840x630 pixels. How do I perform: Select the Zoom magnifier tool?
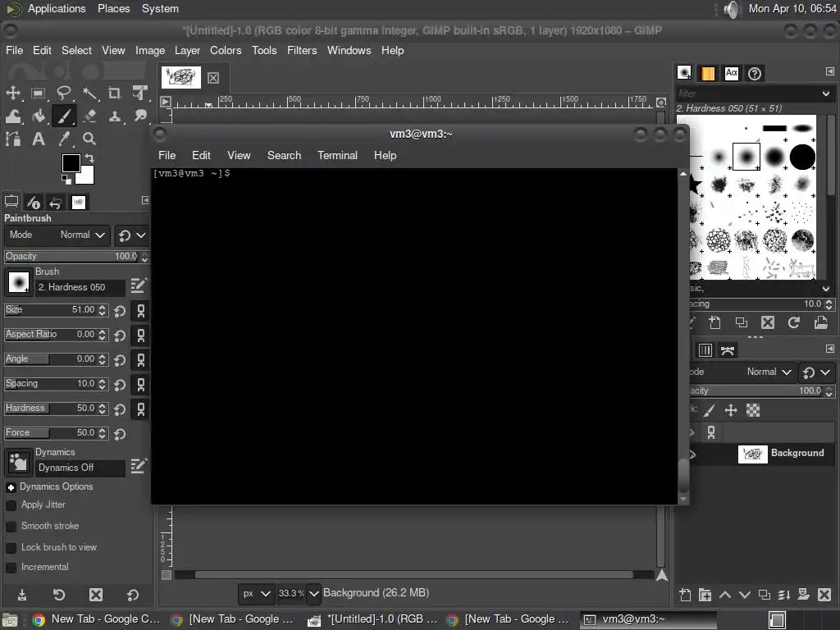[x=89, y=139]
